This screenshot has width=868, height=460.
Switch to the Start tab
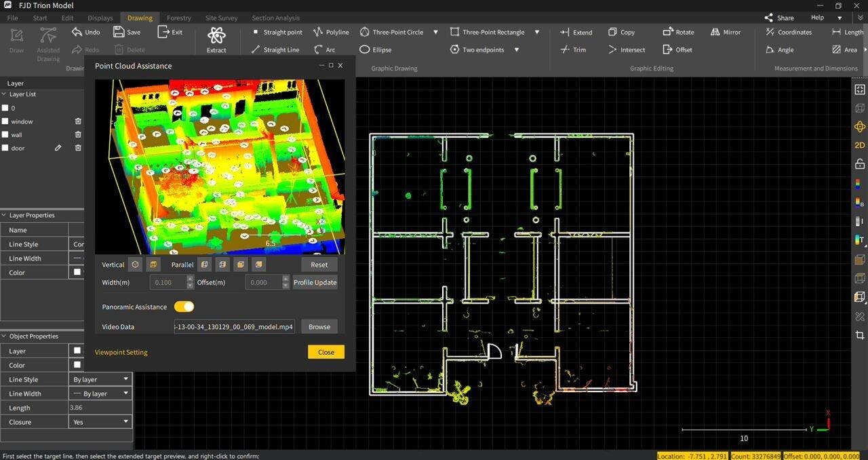coord(40,18)
